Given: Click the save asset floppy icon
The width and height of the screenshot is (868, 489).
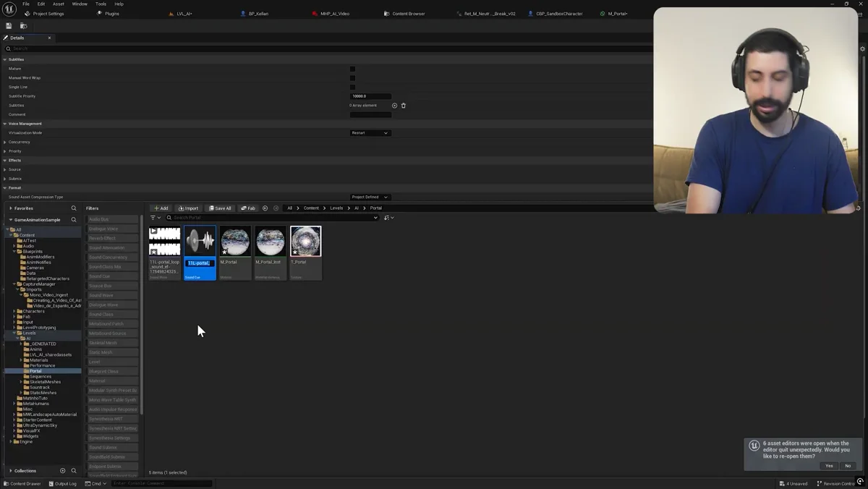Looking at the screenshot, I should pyautogui.click(x=9, y=26).
